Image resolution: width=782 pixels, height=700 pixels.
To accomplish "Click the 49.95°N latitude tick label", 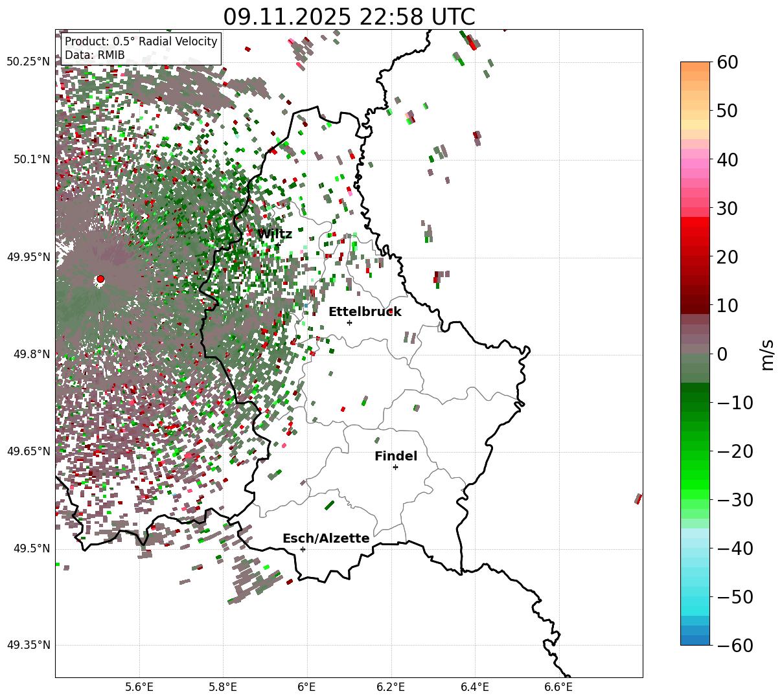I will coord(29,257).
